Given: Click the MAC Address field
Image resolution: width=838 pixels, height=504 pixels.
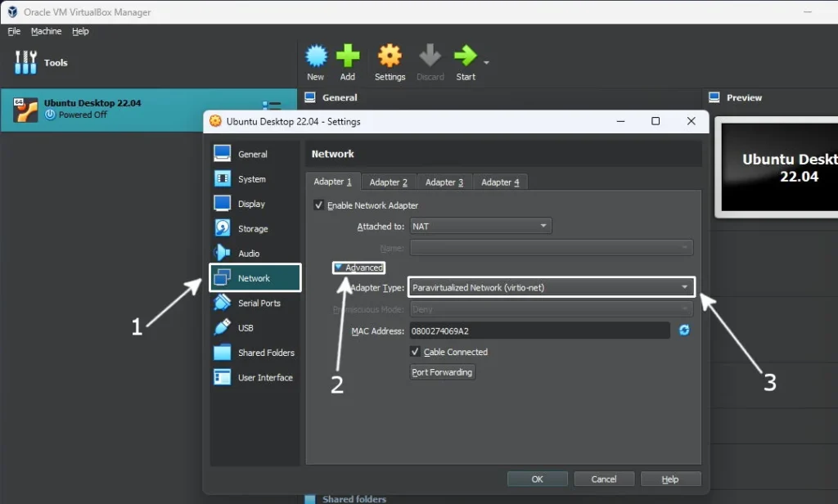Looking at the screenshot, I should 540,331.
